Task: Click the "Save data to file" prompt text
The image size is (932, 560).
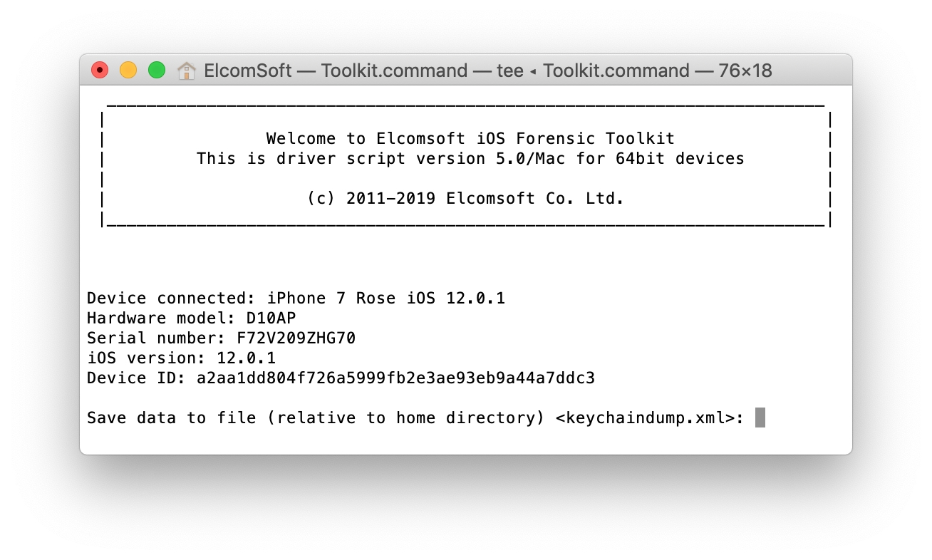Action: point(171,418)
